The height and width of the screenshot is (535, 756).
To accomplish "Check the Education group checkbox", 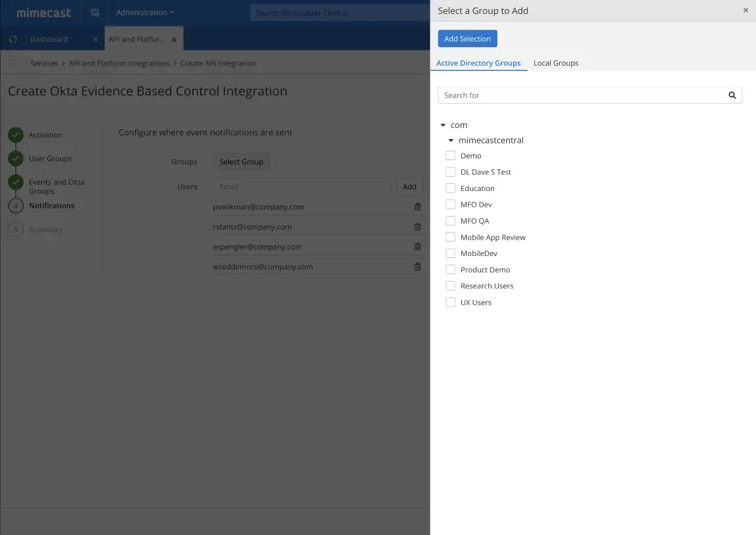I will (x=450, y=188).
